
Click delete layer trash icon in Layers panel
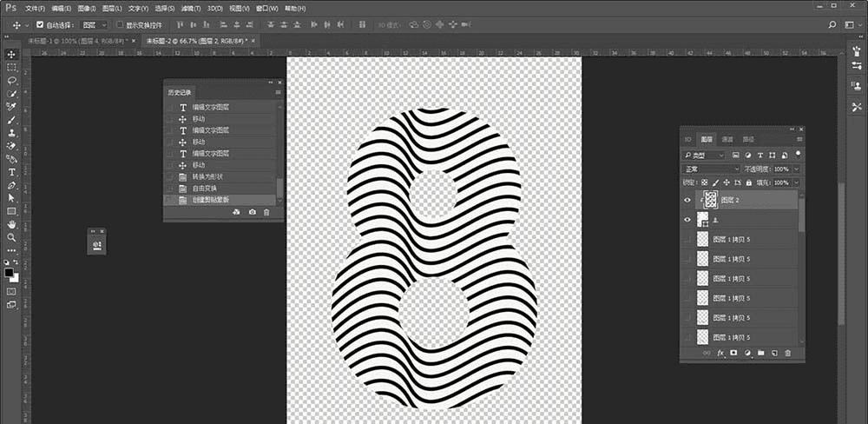(788, 353)
